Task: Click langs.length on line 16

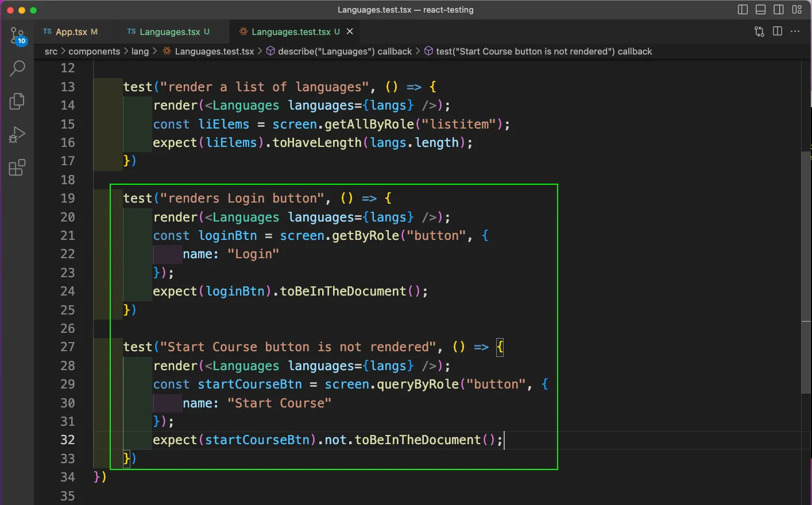Action: point(414,142)
